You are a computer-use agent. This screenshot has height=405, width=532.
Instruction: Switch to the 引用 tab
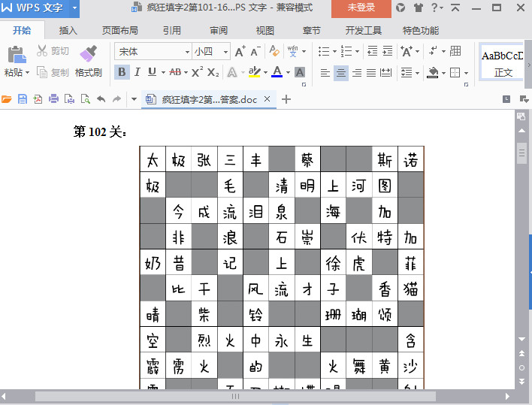point(171,31)
